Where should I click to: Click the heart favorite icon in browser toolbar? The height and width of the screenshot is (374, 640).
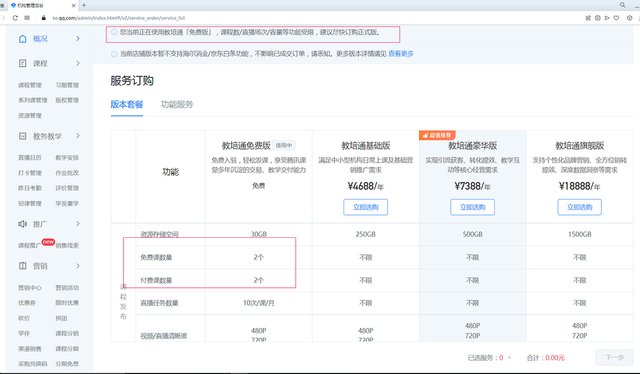[x=616, y=18]
